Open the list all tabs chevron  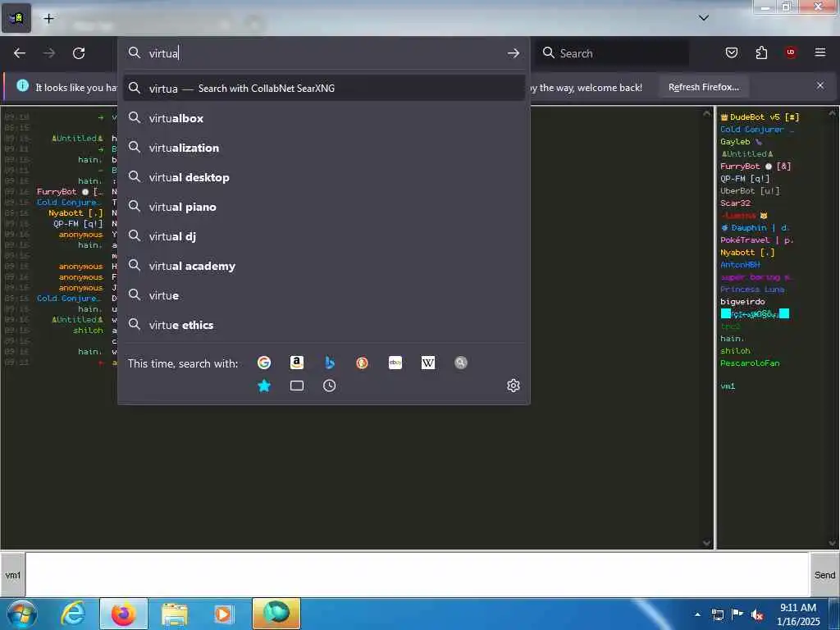703,18
